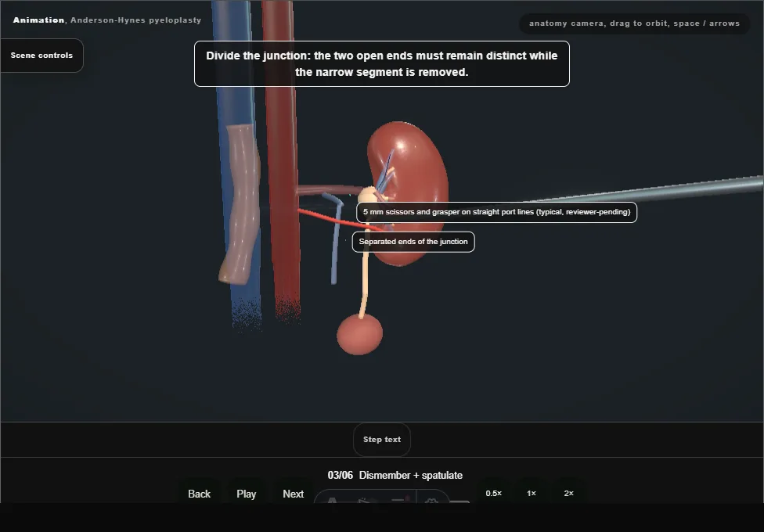Set playback speed to 1×
Viewport: 764px width, 532px height.
[x=532, y=493]
